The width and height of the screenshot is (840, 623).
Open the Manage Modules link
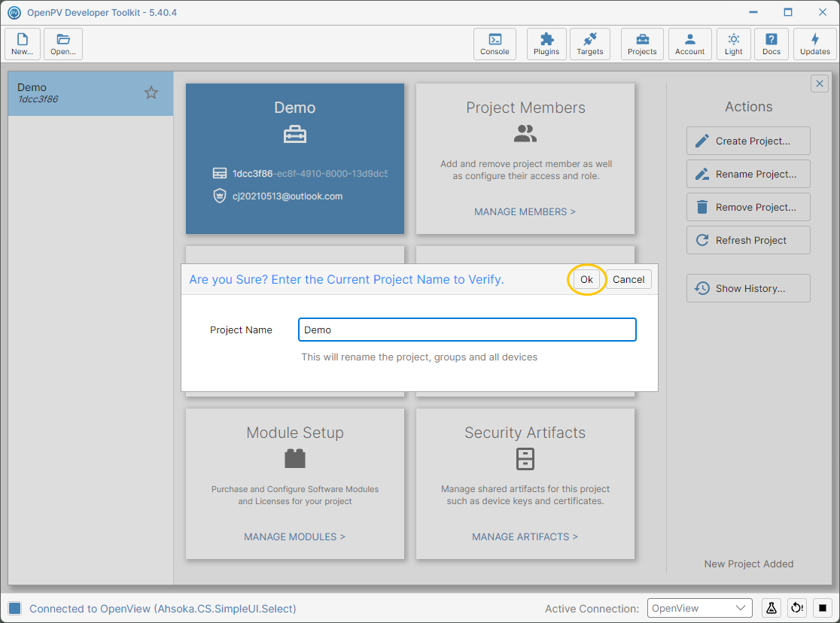(294, 536)
